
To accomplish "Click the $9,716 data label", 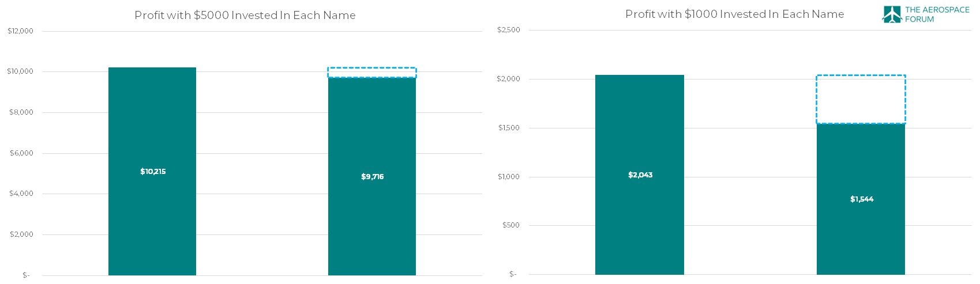I will pyautogui.click(x=372, y=177).
